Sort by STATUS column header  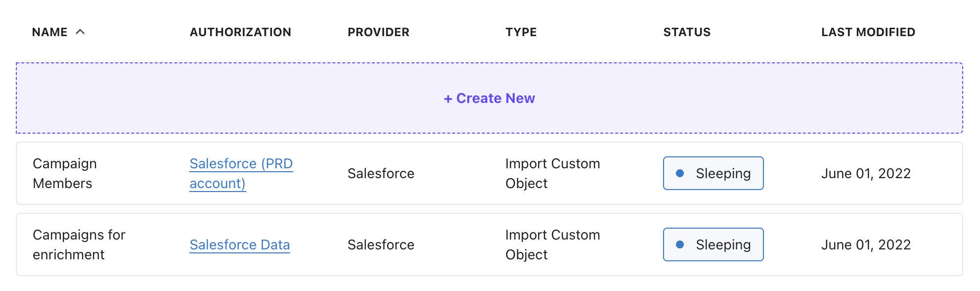687,32
